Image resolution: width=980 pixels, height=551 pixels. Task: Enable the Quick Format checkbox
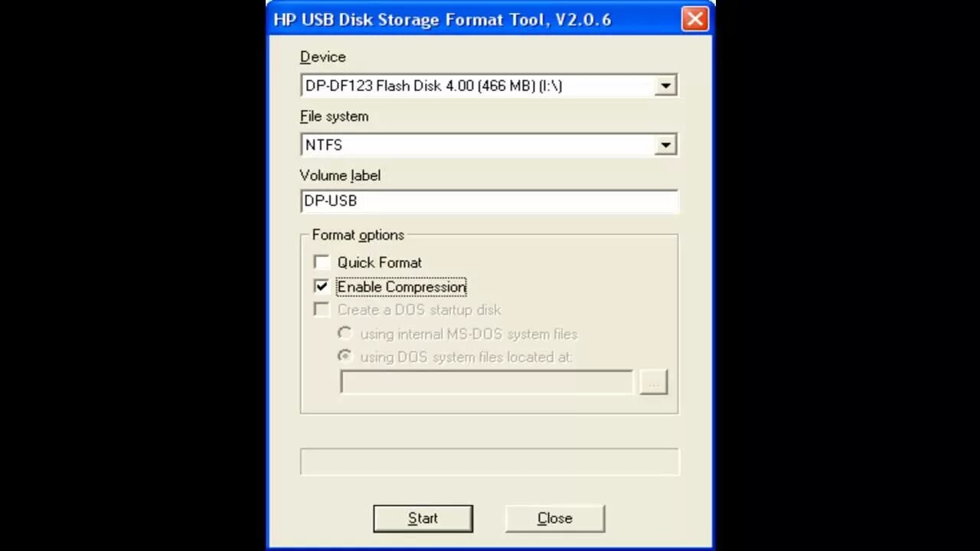tap(322, 262)
